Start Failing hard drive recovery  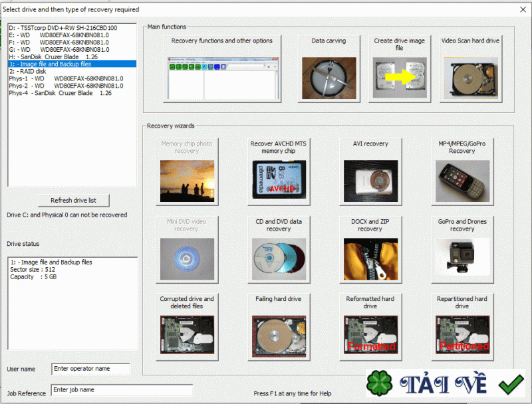click(x=279, y=327)
